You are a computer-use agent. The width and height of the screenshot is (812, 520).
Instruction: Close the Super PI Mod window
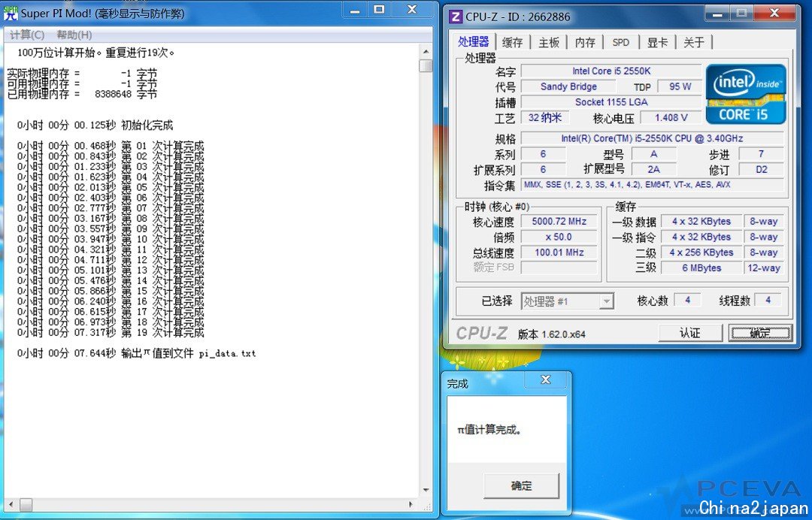(x=412, y=11)
